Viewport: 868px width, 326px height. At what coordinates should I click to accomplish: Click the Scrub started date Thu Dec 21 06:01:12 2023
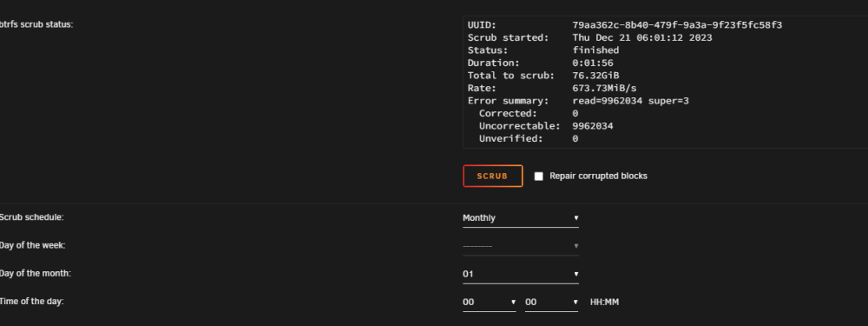642,37
